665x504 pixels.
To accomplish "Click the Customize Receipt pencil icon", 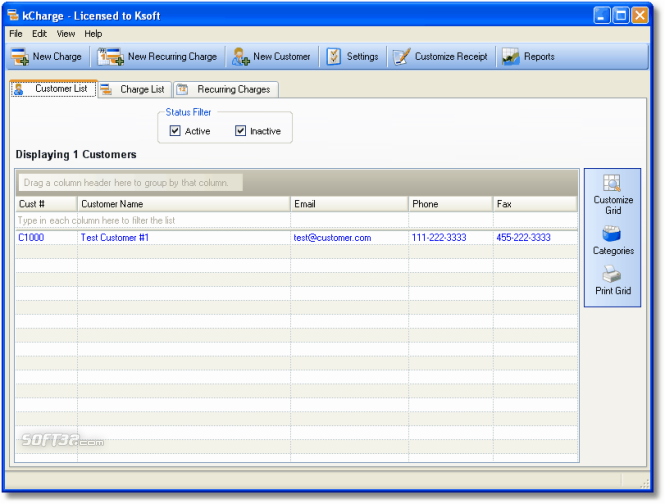I will pyautogui.click(x=401, y=56).
